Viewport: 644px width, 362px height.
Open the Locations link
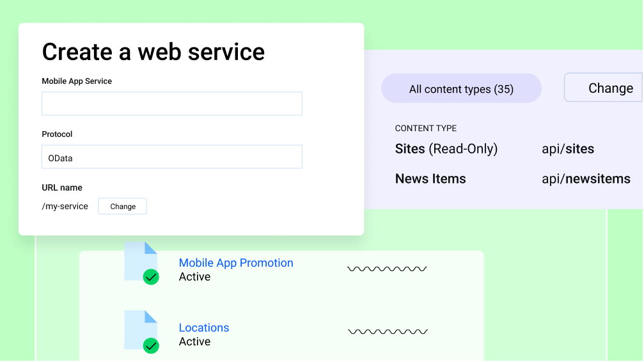[204, 327]
